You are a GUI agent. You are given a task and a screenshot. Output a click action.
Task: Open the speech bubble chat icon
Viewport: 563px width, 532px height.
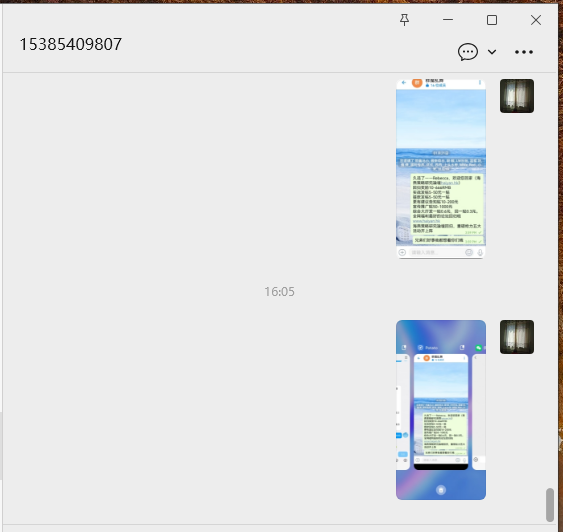(467, 52)
